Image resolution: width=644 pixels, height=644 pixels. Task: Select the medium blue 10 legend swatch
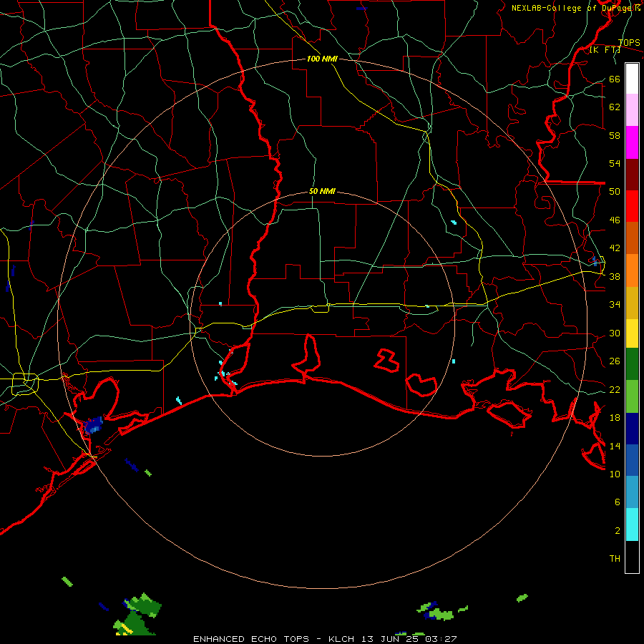[632, 460]
